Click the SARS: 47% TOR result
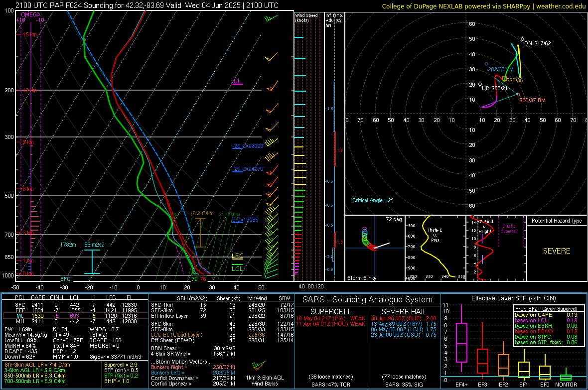 pos(331,385)
